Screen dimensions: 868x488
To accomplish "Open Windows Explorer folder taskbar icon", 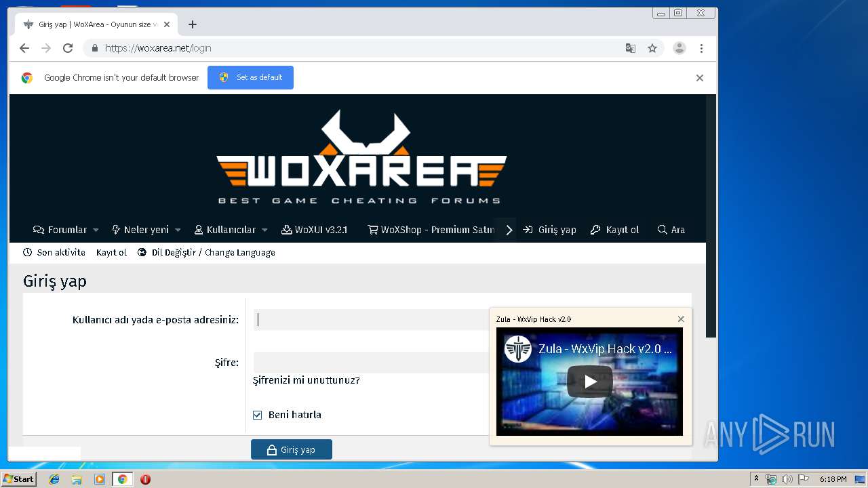I will click(77, 479).
